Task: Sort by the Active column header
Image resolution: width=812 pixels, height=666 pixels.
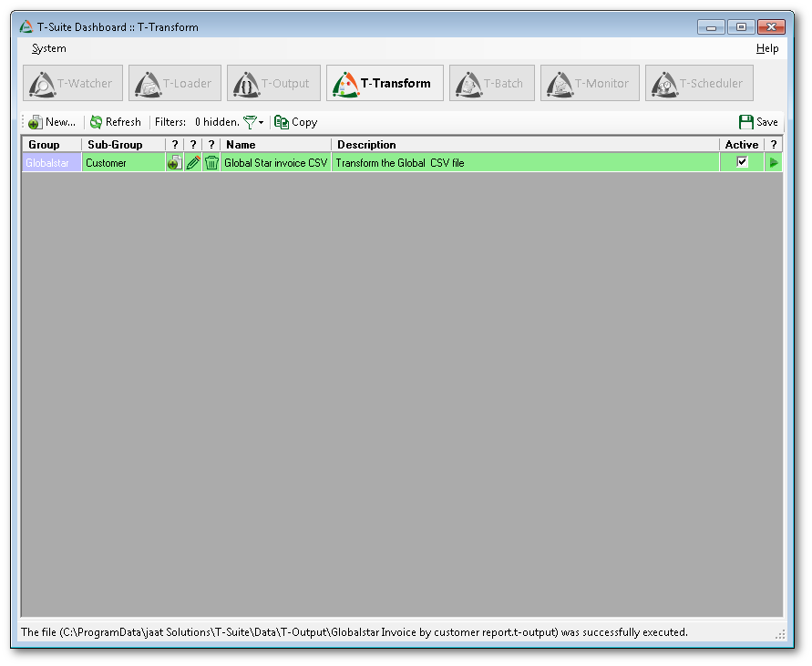Action: pos(742,145)
